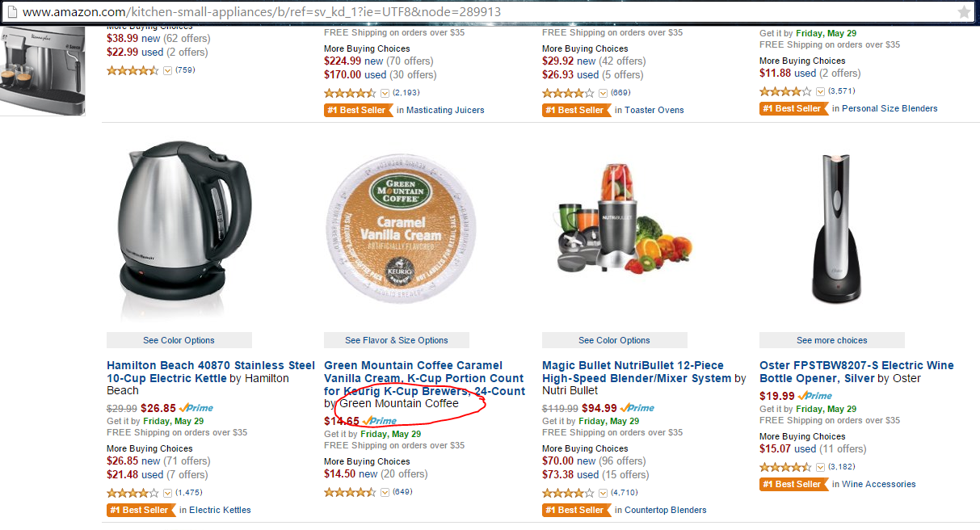Click star rating of Hamilton Beach kettle
The width and height of the screenshot is (980, 530).
(132, 493)
